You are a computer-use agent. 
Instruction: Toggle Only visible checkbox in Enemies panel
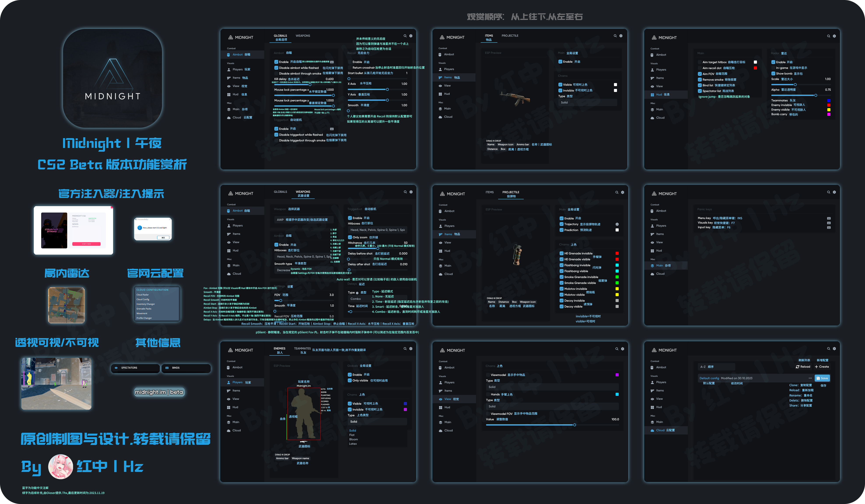tap(350, 381)
